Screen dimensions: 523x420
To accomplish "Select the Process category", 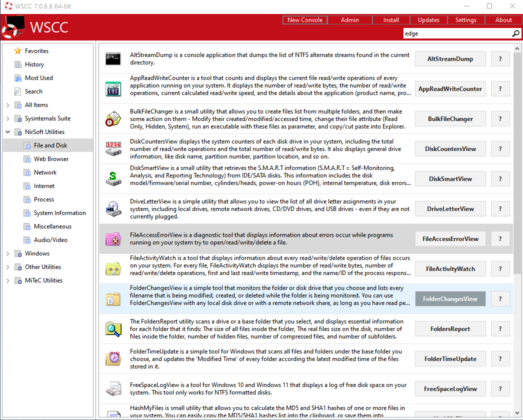I will coord(43,199).
